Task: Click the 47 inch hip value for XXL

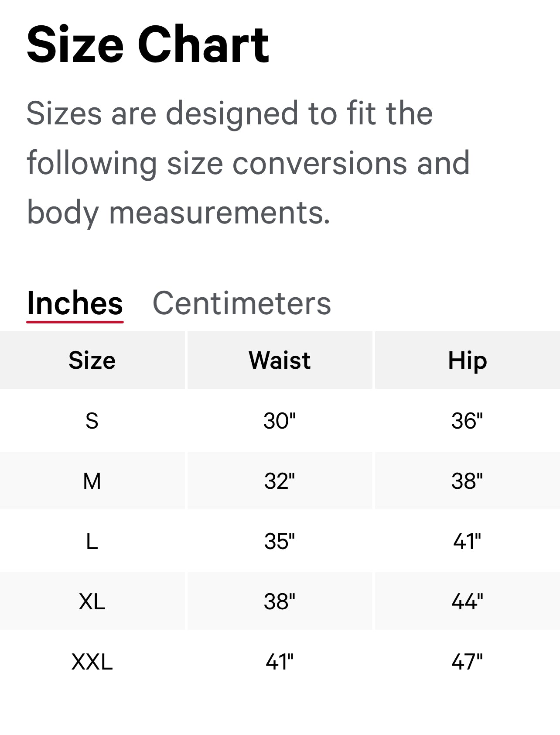Action: point(468,663)
